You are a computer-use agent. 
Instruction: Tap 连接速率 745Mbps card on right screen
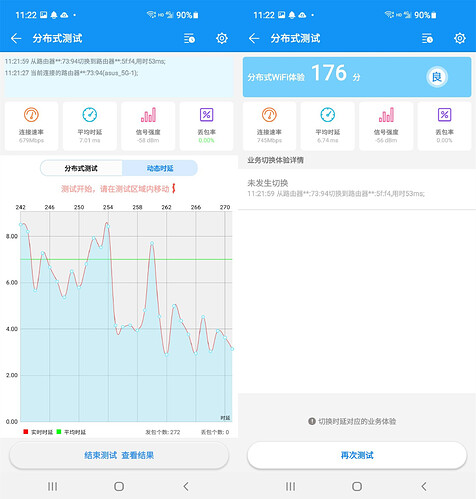pyautogui.click(x=269, y=126)
